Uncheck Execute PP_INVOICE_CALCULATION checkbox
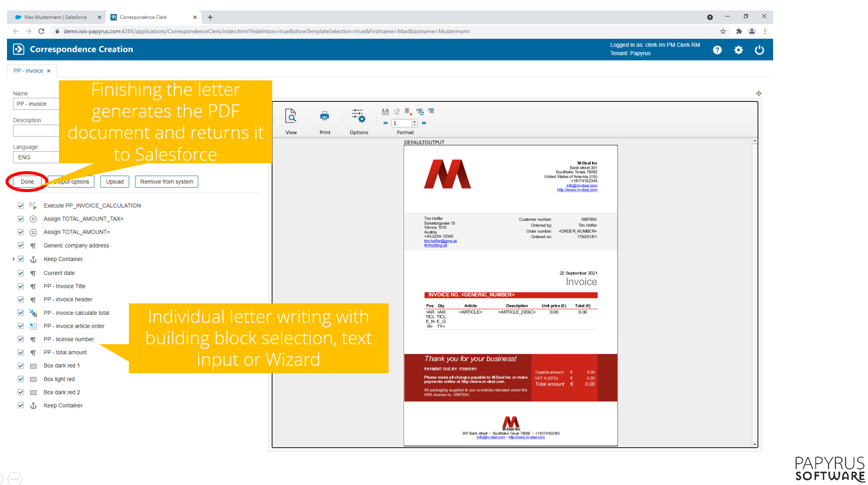 coord(20,206)
